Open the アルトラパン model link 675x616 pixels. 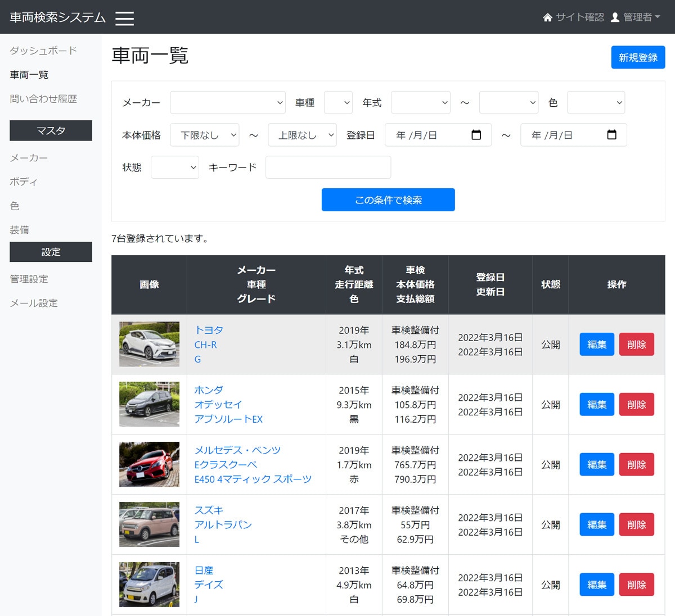(223, 525)
